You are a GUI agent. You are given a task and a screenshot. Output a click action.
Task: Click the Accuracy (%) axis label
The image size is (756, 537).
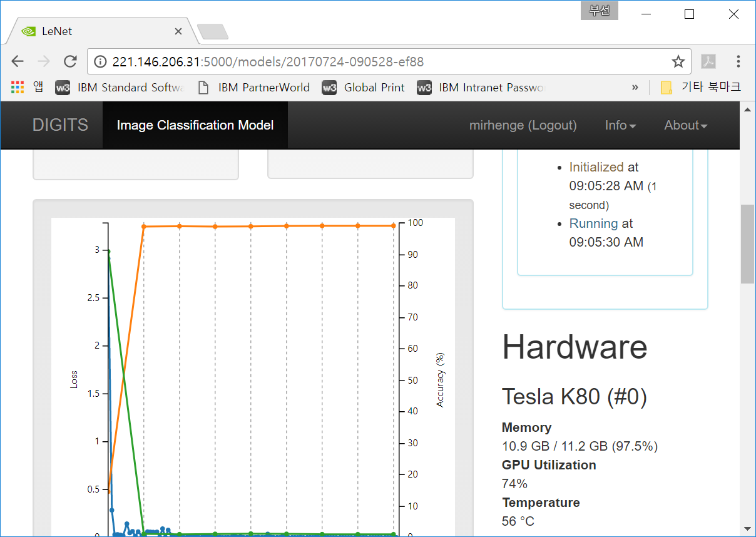(440, 379)
